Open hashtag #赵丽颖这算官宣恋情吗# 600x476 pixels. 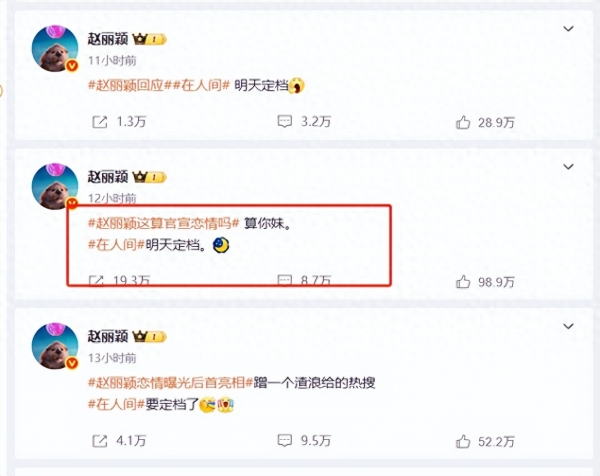pos(164,223)
